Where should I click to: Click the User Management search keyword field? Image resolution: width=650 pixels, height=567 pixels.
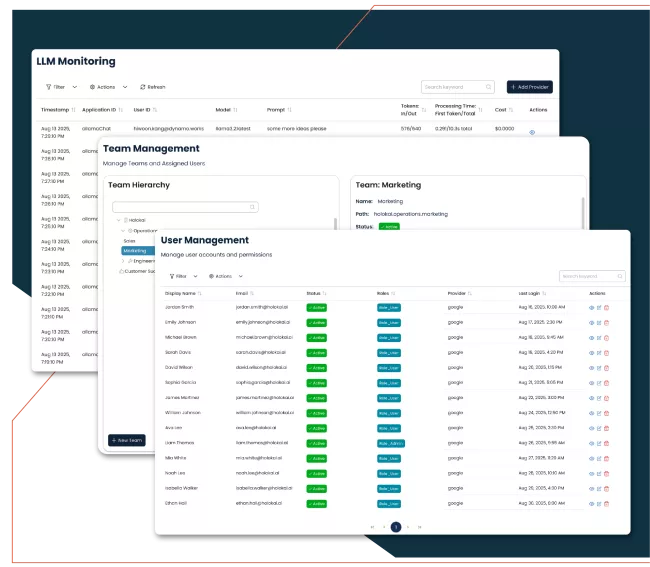593,276
